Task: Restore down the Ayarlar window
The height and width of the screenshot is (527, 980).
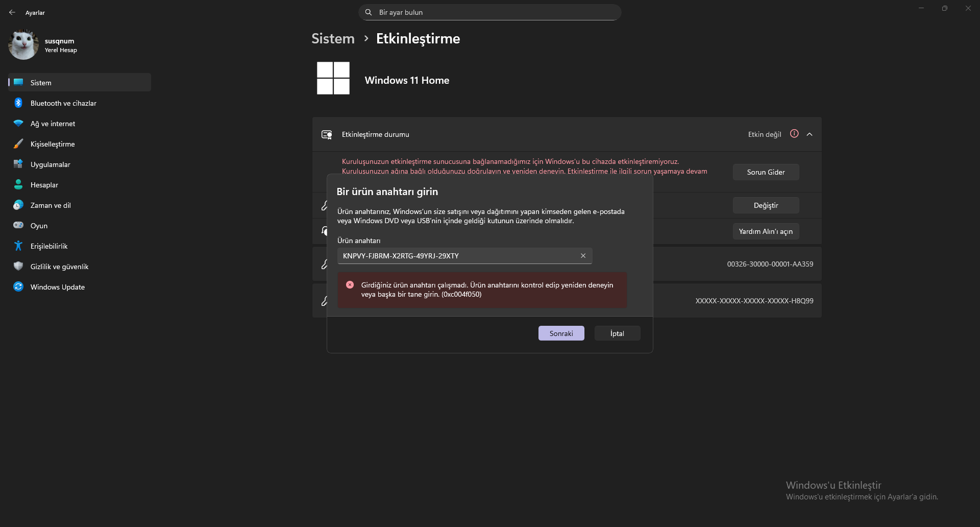Action: (x=945, y=8)
